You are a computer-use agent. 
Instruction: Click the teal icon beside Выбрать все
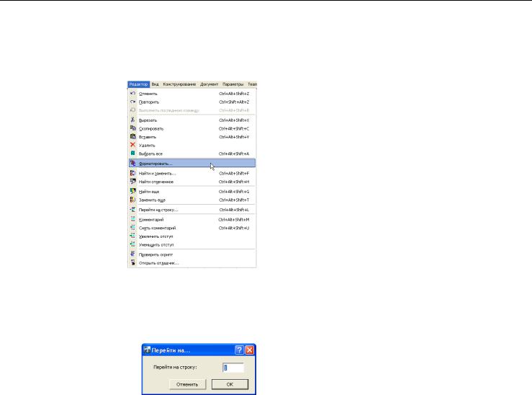[x=132, y=154]
